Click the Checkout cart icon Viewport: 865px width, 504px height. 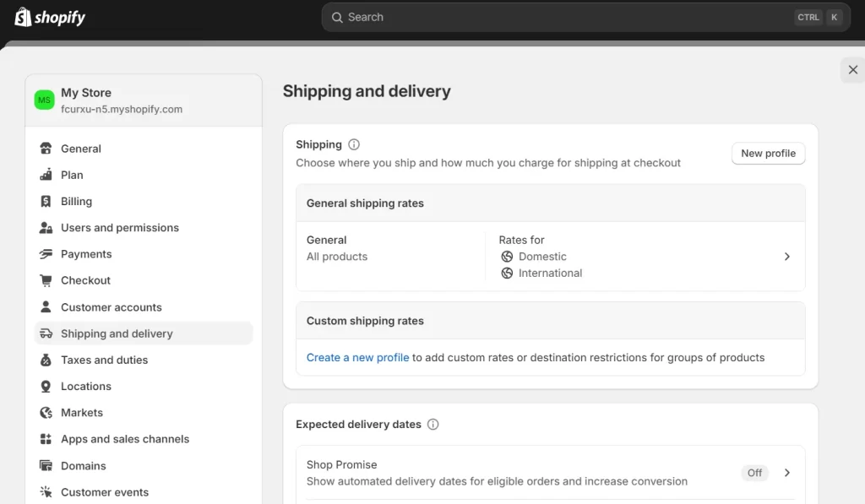pos(46,280)
